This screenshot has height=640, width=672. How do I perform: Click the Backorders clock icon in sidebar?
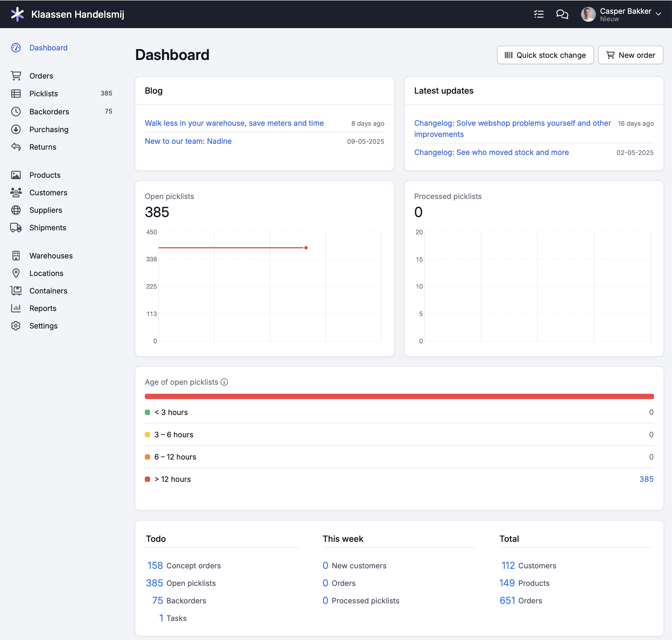point(16,111)
